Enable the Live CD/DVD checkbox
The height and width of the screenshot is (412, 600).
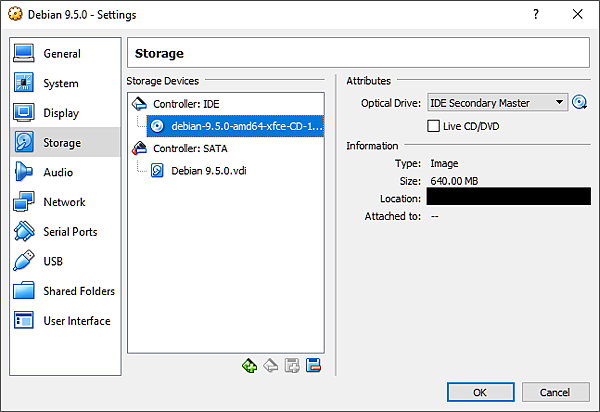(x=433, y=126)
